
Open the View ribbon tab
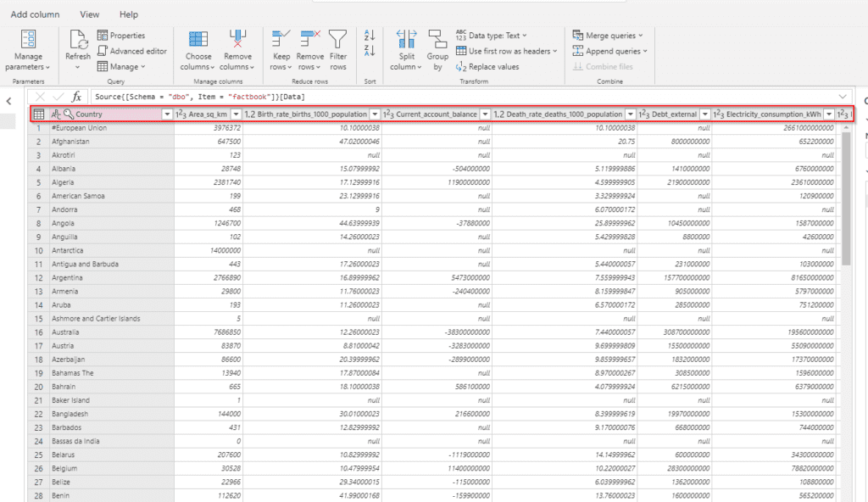click(x=89, y=14)
